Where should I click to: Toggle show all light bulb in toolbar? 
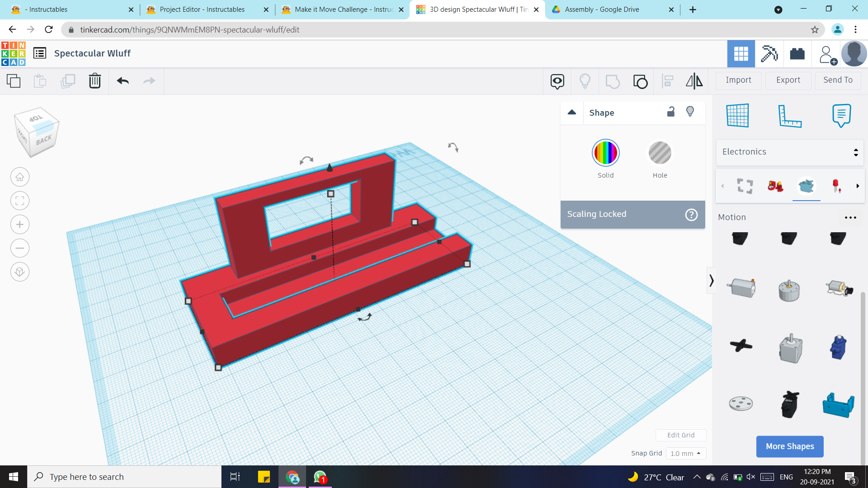tap(585, 81)
